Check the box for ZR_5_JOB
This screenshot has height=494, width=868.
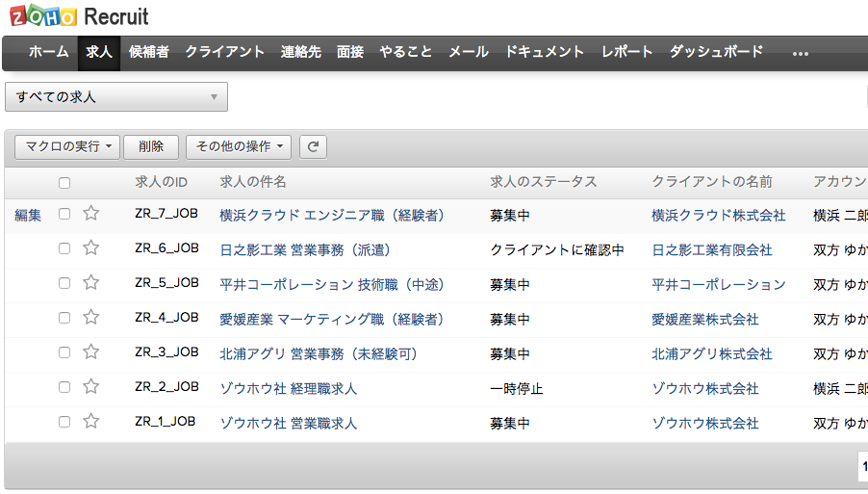coord(64,283)
